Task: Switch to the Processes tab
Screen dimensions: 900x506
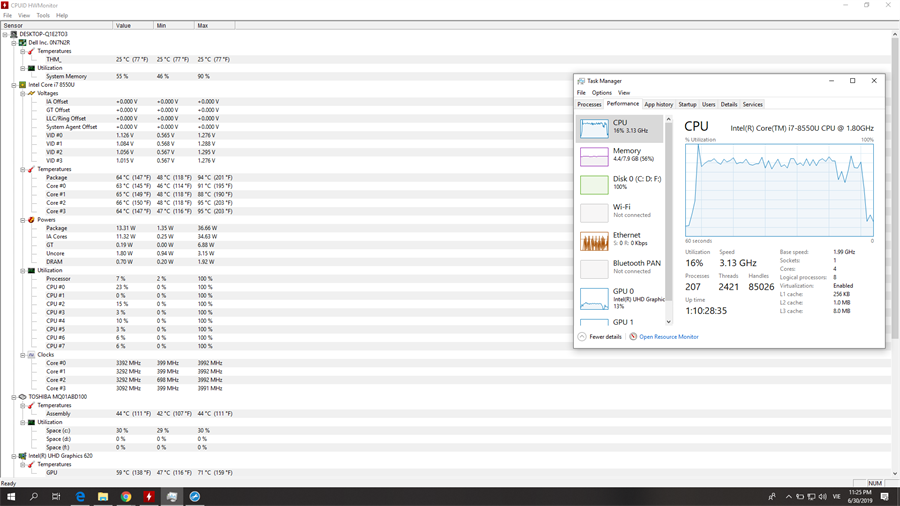Action: (x=589, y=104)
